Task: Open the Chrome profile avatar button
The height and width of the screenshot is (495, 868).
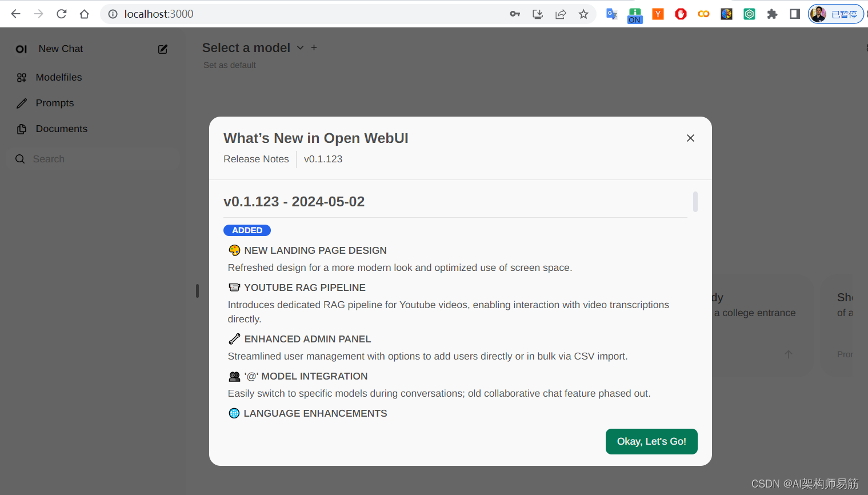Action: pos(835,14)
